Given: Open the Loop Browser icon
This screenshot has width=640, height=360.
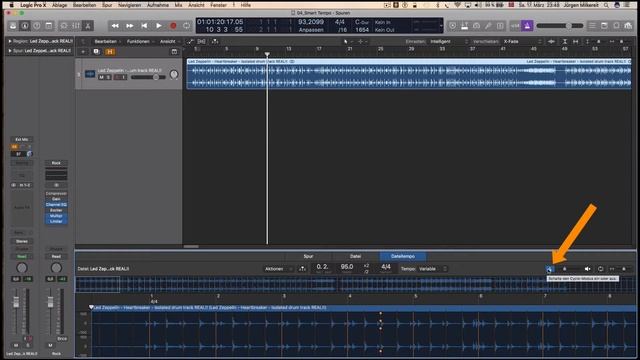Looking at the screenshot, I should 616,26.
